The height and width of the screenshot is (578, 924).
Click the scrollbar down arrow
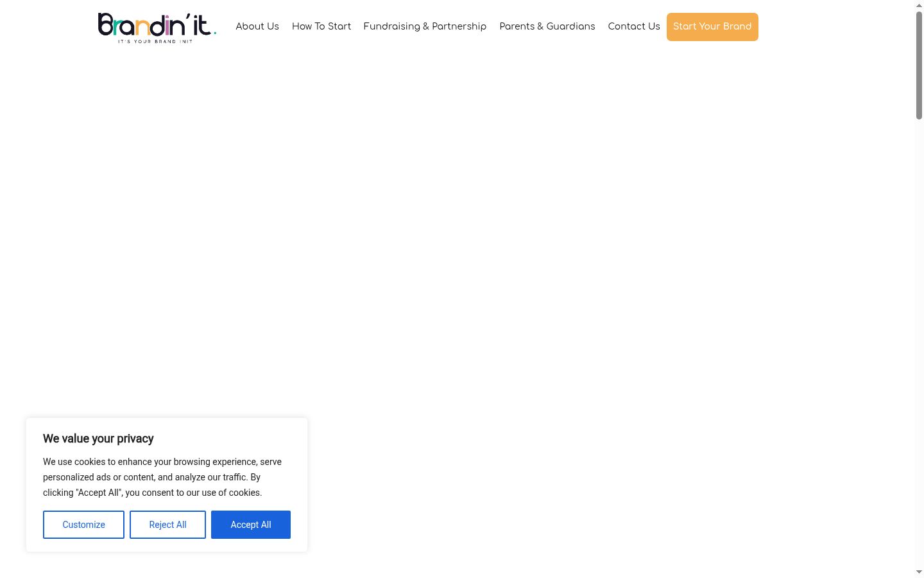coord(919,572)
